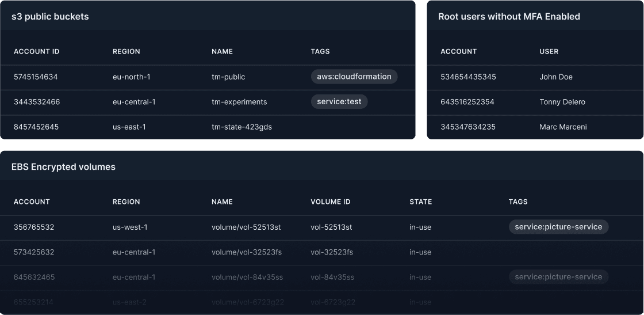Image resolution: width=644 pixels, height=315 pixels.
Task: Select Root users without MFA Enabled title
Action: 509,17
